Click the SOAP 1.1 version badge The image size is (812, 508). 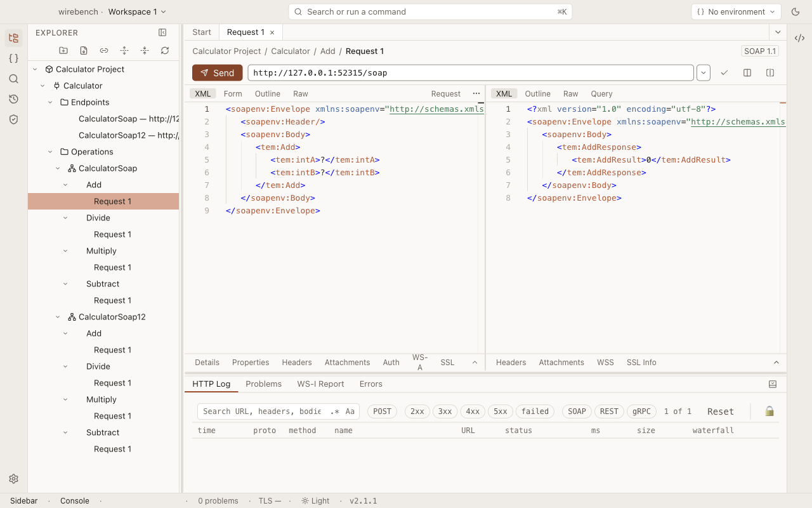click(760, 51)
